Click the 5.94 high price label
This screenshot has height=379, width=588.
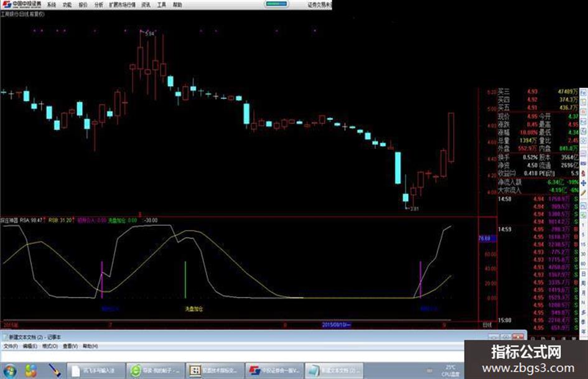[149, 34]
